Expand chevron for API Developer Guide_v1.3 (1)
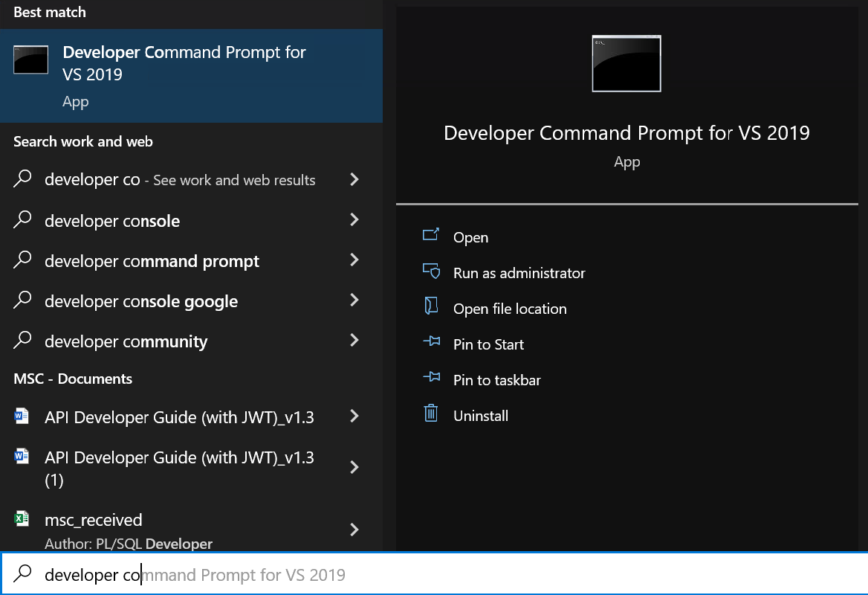Screen dimensions: 868x595 [354, 468]
